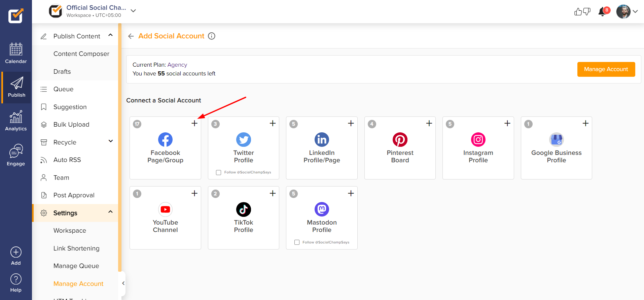Viewport: 644px width, 300px height.
Task: Click the TikTok Profile card label
Action: pos(244,226)
